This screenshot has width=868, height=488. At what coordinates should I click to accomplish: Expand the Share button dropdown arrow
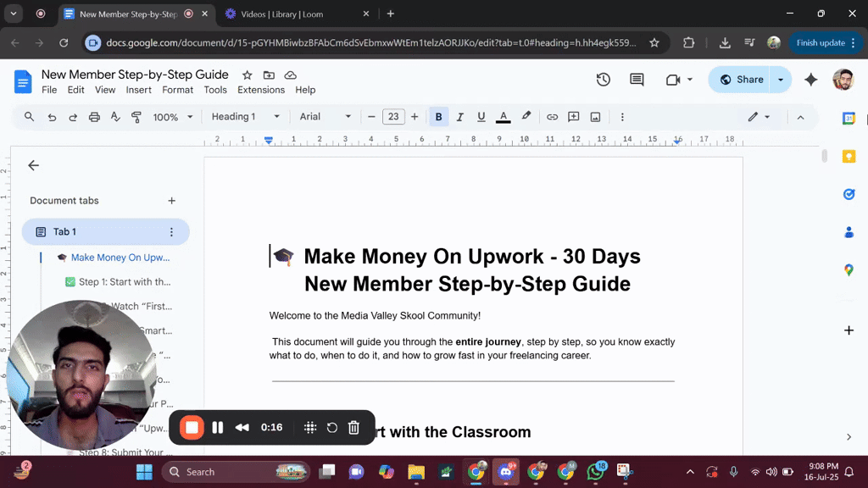(x=781, y=80)
